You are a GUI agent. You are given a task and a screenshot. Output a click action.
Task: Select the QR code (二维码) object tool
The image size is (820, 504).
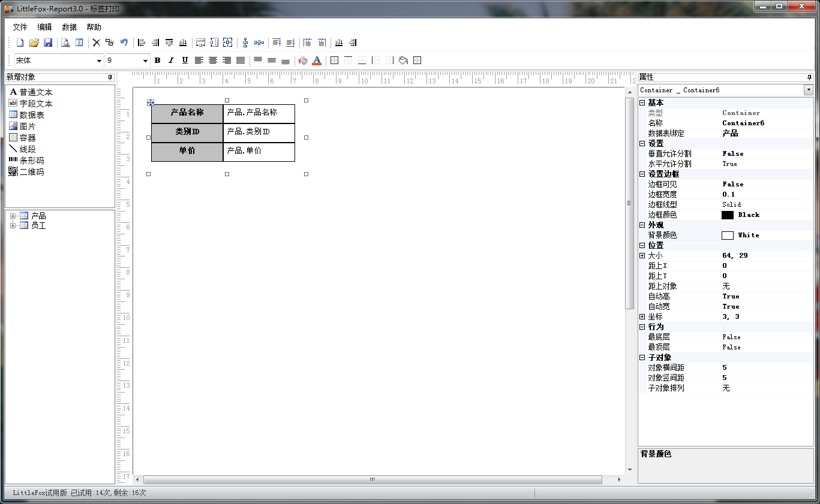pos(26,172)
